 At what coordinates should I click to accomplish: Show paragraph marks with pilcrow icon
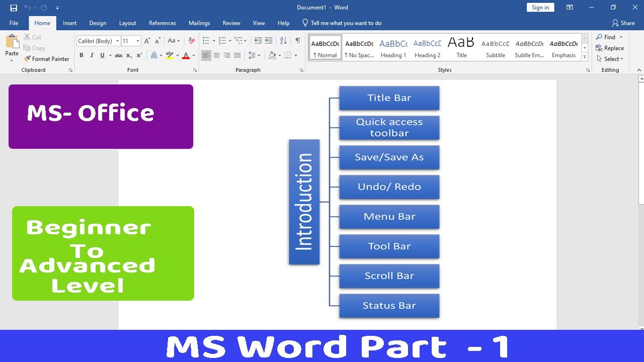click(x=298, y=41)
